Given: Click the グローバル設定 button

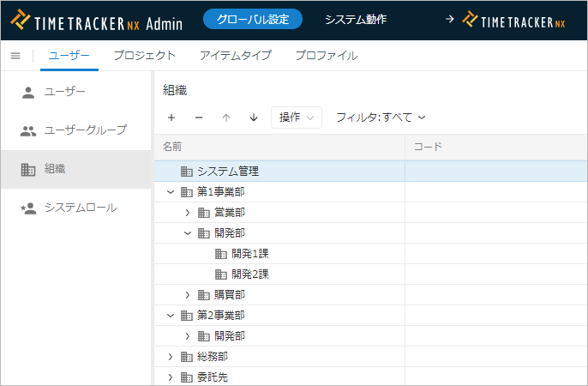Looking at the screenshot, I should (x=253, y=19).
